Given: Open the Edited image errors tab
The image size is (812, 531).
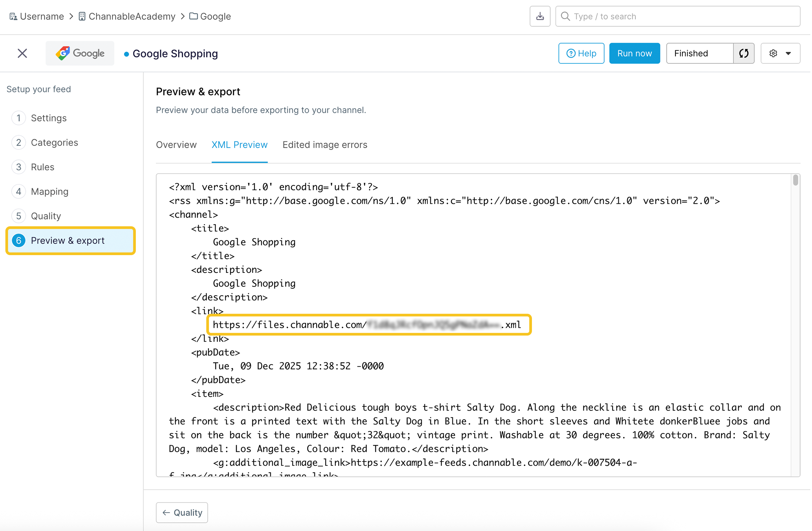Looking at the screenshot, I should coord(325,145).
